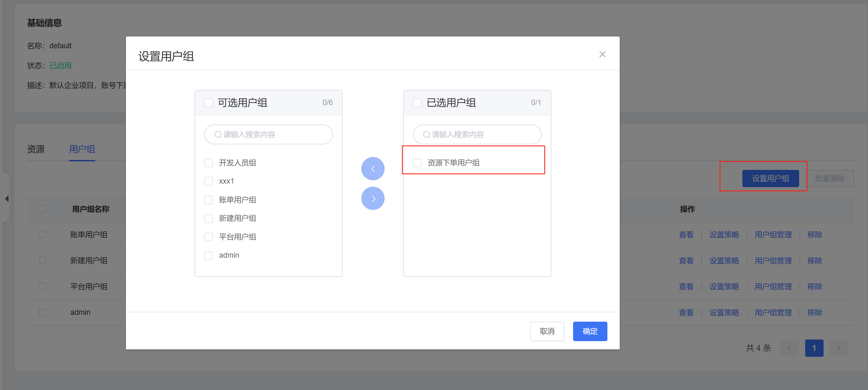This screenshot has width=868, height=390.
Task: Click 用户组管理 link in 平台用户组 row
Action: point(773,287)
